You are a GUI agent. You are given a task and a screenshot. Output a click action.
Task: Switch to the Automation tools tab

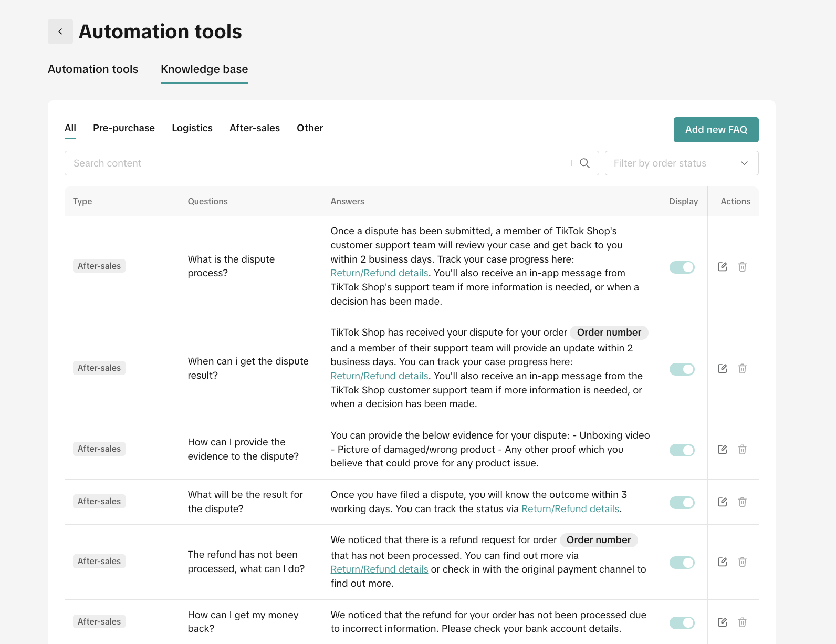[x=93, y=69]
